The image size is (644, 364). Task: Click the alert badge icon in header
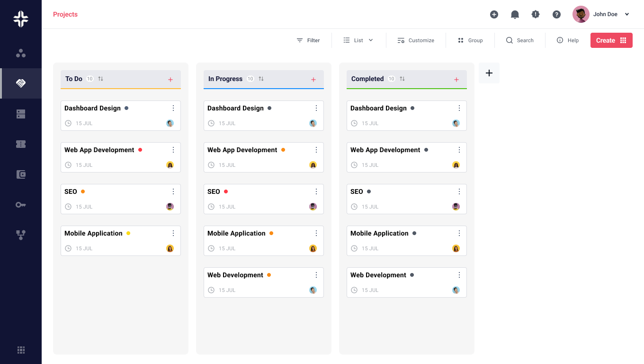(x=536, y=15)
